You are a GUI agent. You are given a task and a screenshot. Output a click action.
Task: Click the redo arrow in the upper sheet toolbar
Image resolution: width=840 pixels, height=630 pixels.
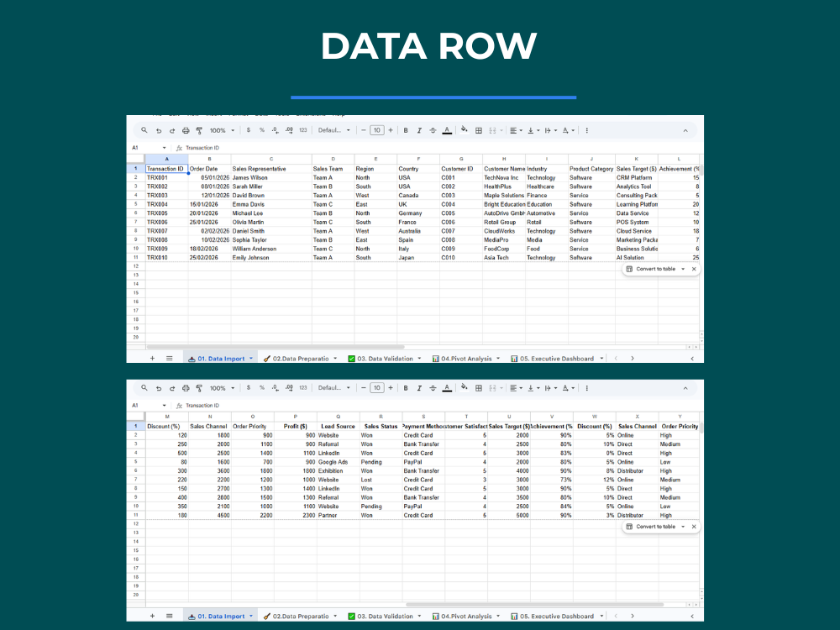click(x=172, y=130)
